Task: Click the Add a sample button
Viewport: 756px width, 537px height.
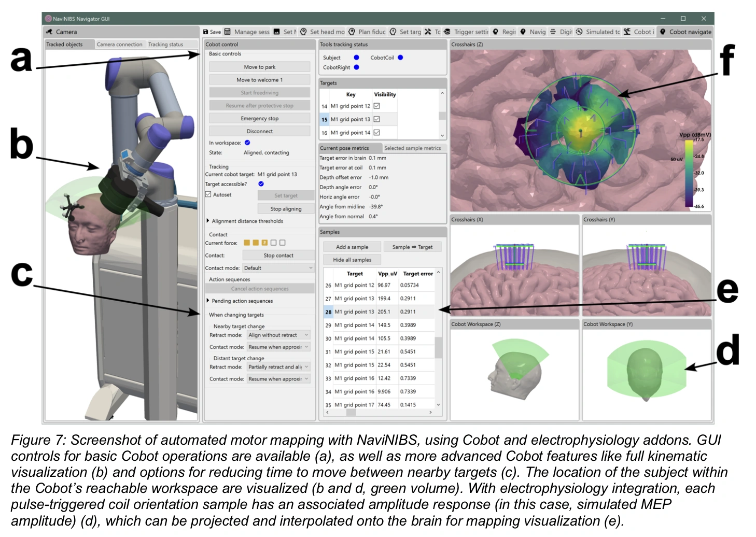Action: tap(352, 247)
